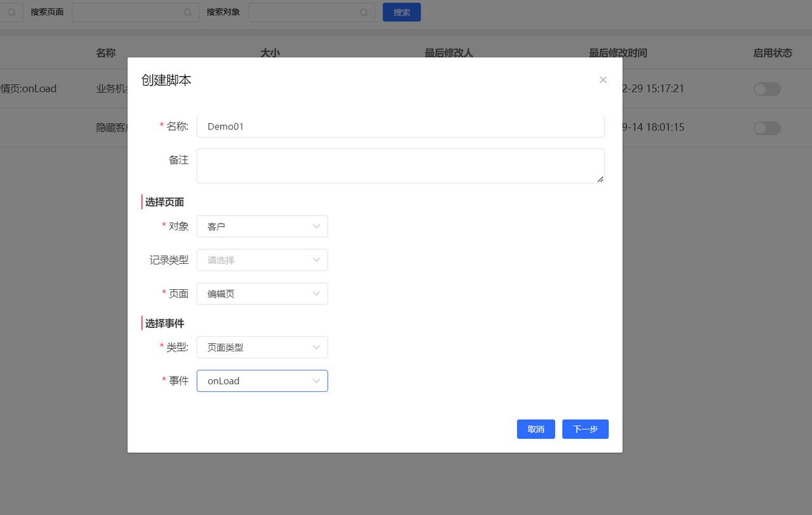Cancel with the 取消 button
The height and width of the screenshot is (515, 812).
[536, 429]
